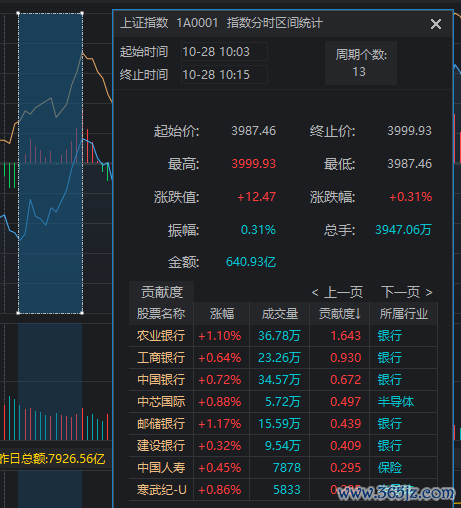This screenshot has width=461, height=508.
Task: Sort by 股票名称 column header
Action: click(161, 314)
